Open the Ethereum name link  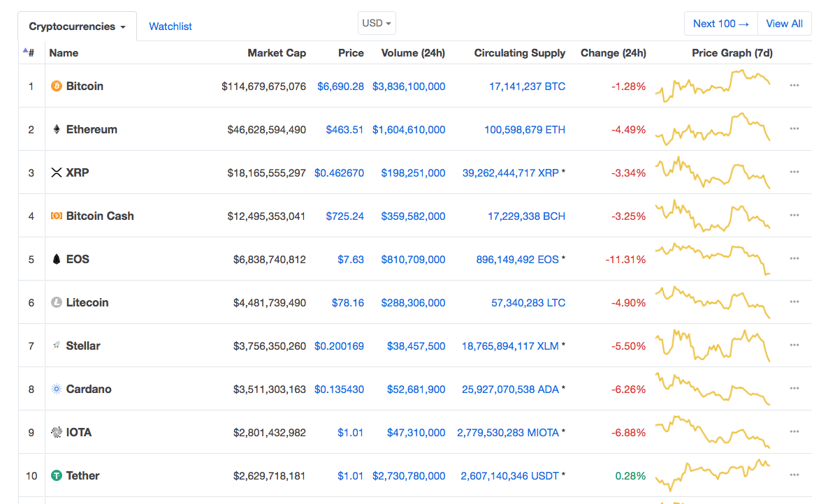[92, 129]
